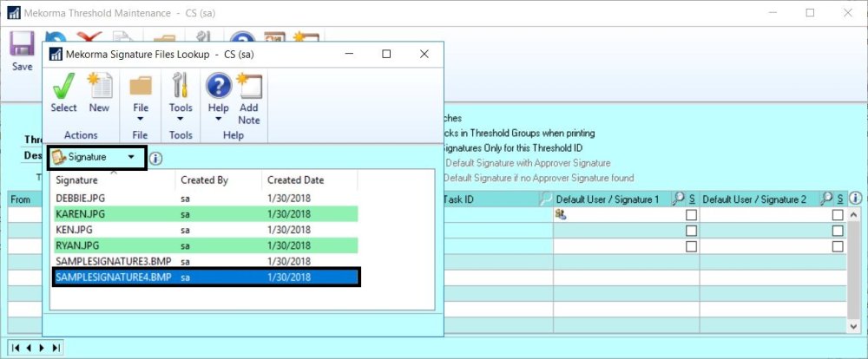868x359 pixels.
Task: Expand the File dropdown arrow
Action: click(140, 119)
